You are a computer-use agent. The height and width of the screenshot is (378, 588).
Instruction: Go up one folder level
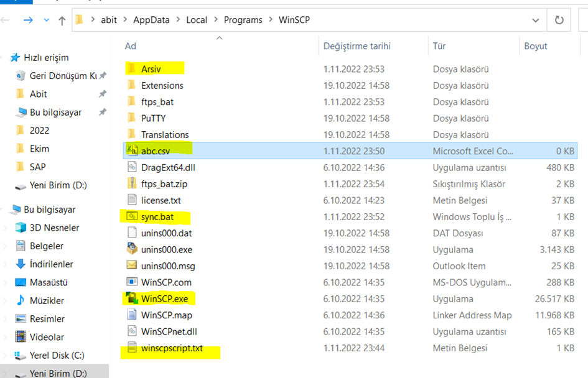tap(62, 21)
